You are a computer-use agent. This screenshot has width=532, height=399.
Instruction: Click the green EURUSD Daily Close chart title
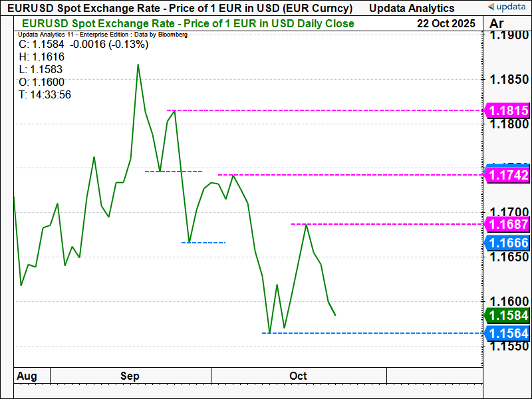(188, 23)
